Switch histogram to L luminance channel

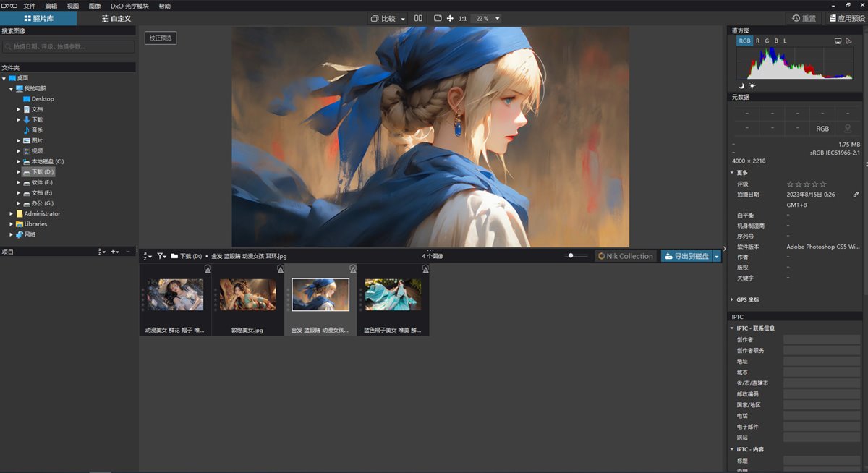(785, 41)
